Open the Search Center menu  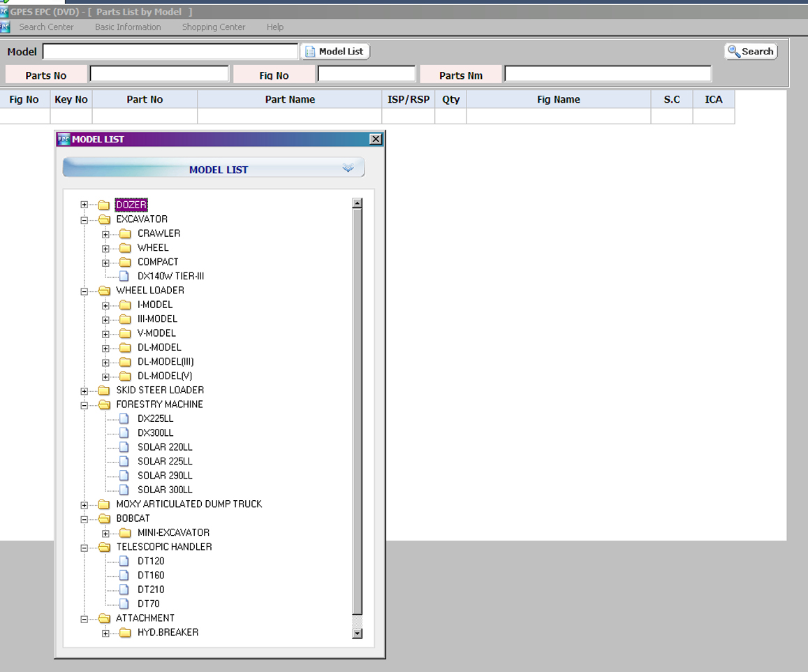coord(46,27)
